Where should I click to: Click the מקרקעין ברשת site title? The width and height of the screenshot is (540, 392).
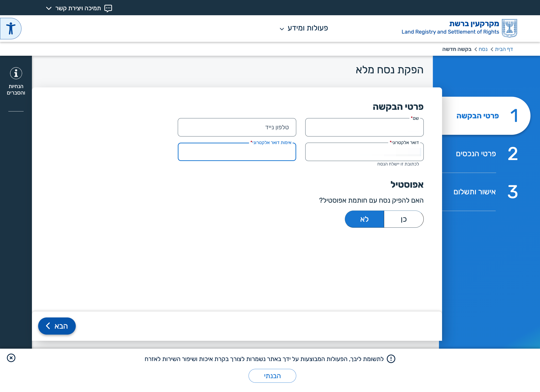[474, 24]
